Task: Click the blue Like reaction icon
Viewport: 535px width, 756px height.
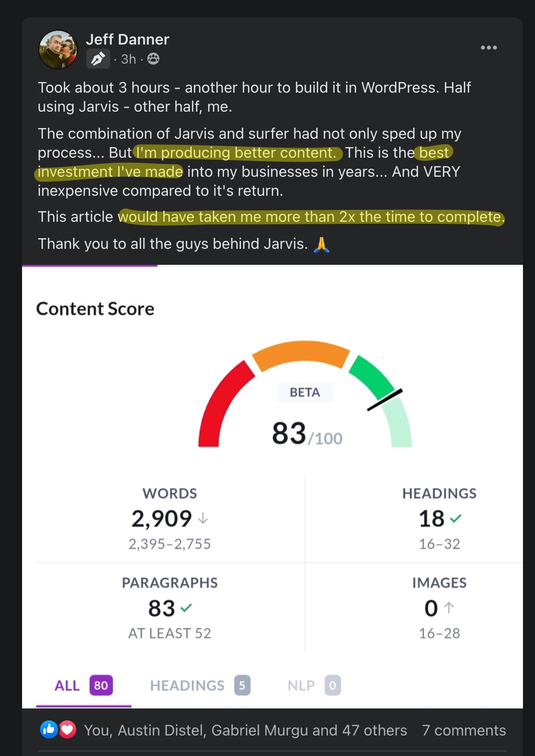Action: click(49, 729)
